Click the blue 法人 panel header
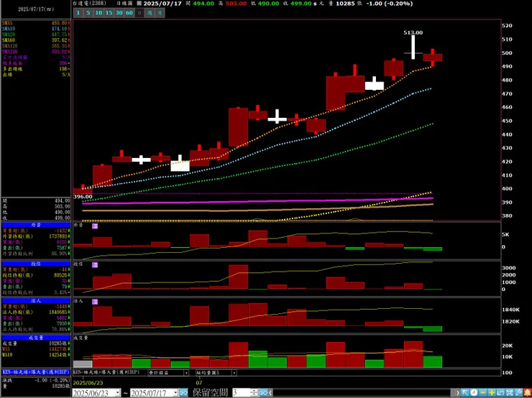 click(x=36, y=300)
